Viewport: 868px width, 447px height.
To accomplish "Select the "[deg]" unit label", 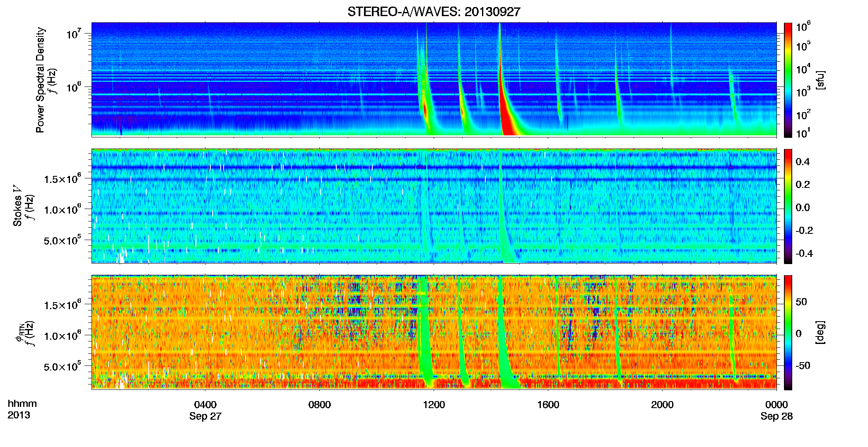I will tap(821, 332).
